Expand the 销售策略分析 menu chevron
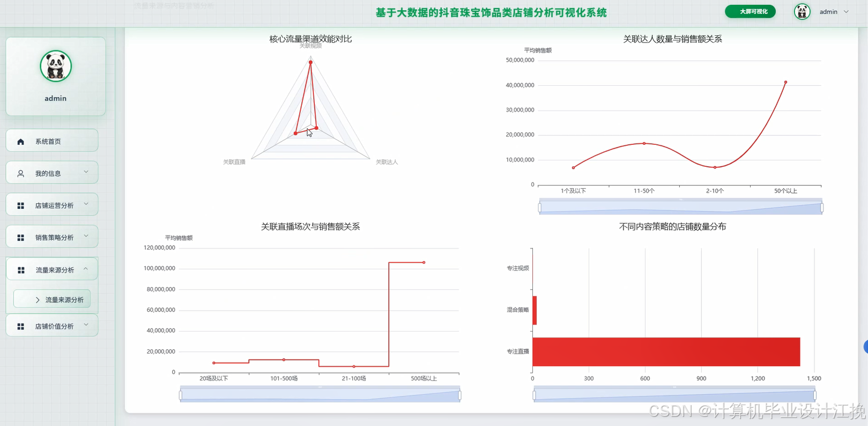 click(x=86, y=236)
